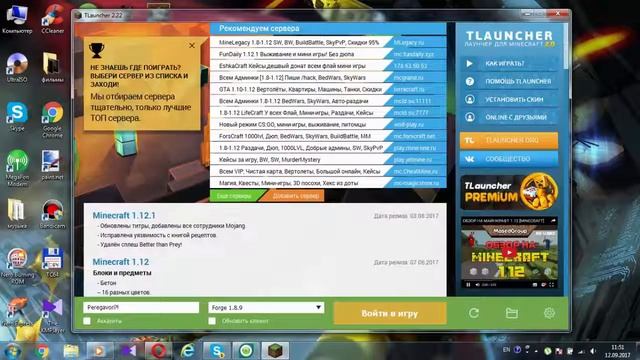The width and height of the screenshot is (640, 360).
Task: Open TLauncher settings gear icon
Action: (x=549, y=313)
